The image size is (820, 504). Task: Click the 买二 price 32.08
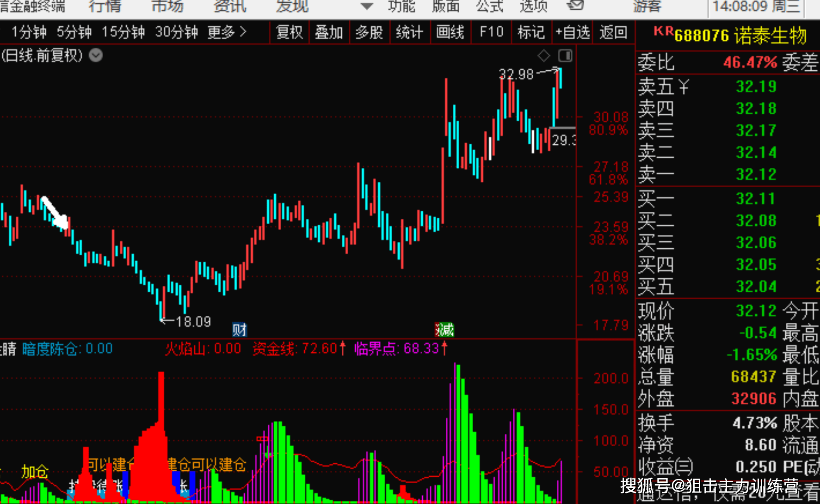click(x=756, y=221)
